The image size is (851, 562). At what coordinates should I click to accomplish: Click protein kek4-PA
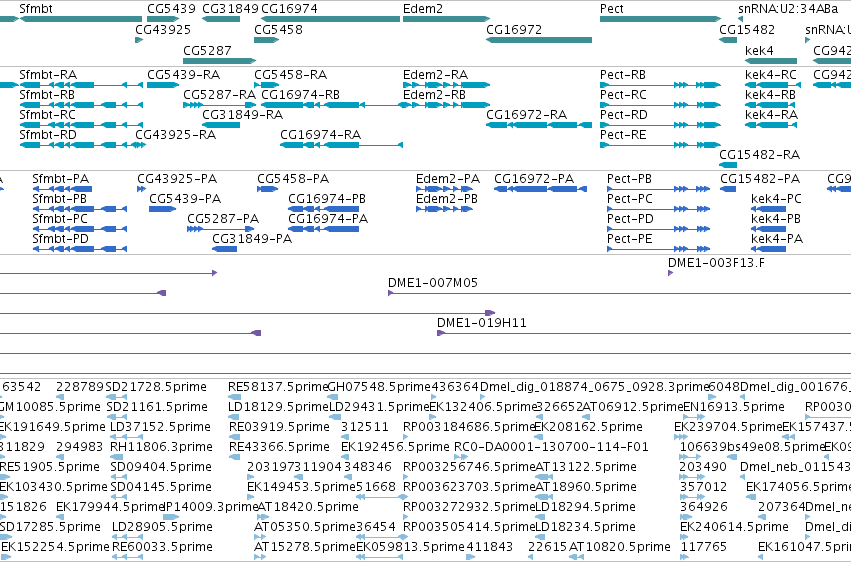(769, 249)
